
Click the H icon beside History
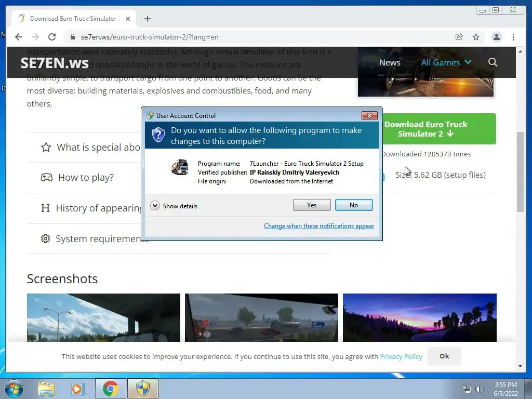tap(45, 208)
